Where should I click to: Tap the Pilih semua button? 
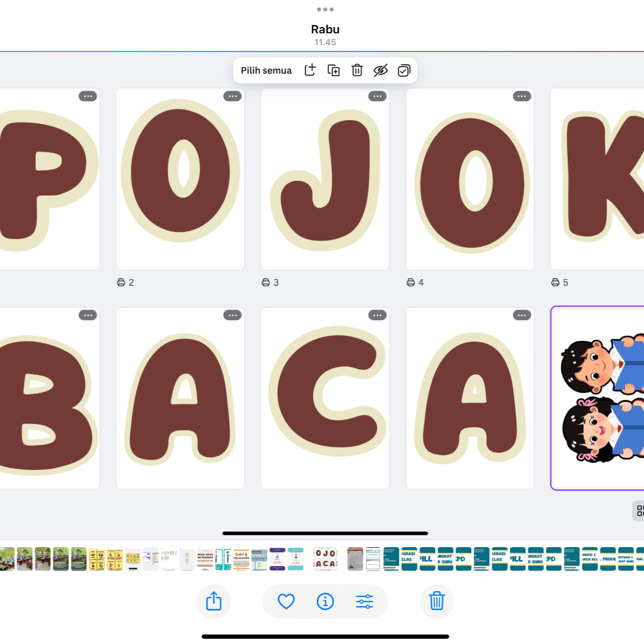tap(266, 70)
